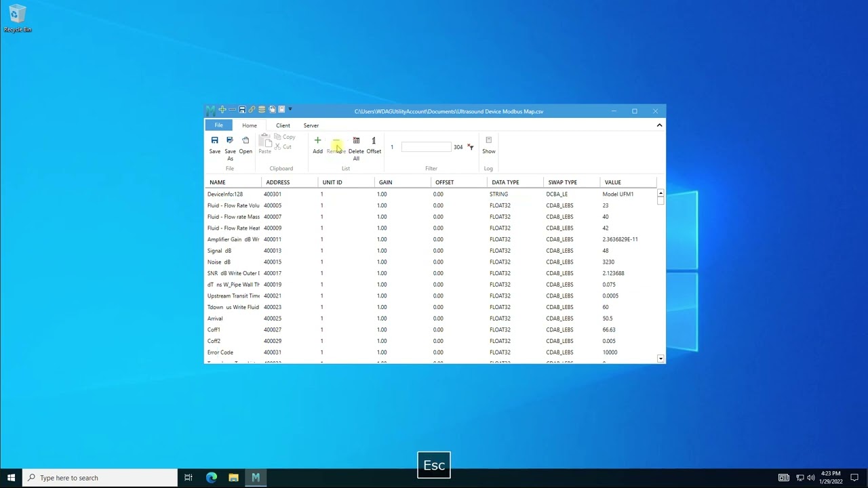Click the value cell 3230

pos(608,262)
